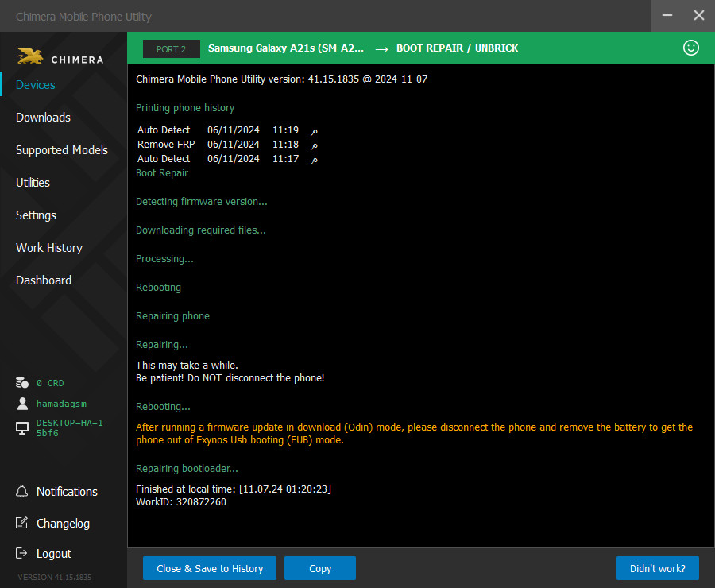Click the Changelog edit icon
Image resolution: width=715 pixels, height=588 pixels.
(x=21, y=523)
